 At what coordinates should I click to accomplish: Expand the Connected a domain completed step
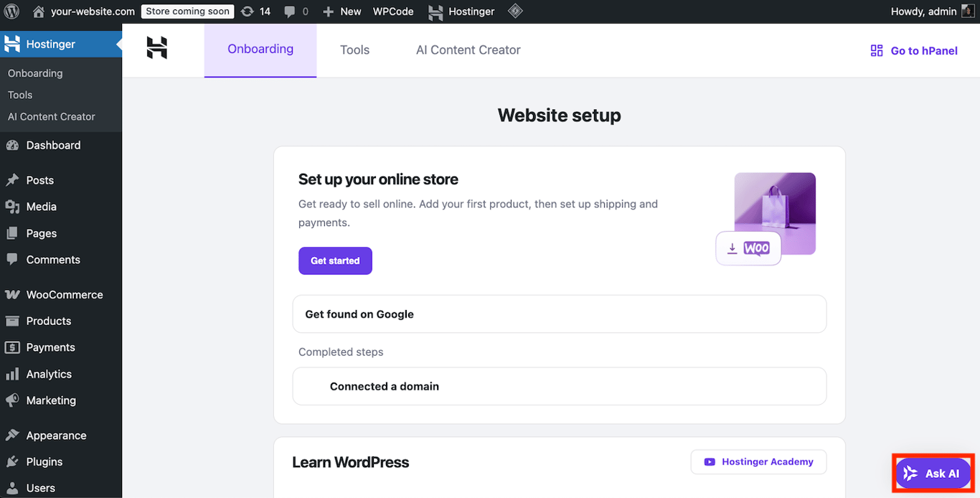559,386
